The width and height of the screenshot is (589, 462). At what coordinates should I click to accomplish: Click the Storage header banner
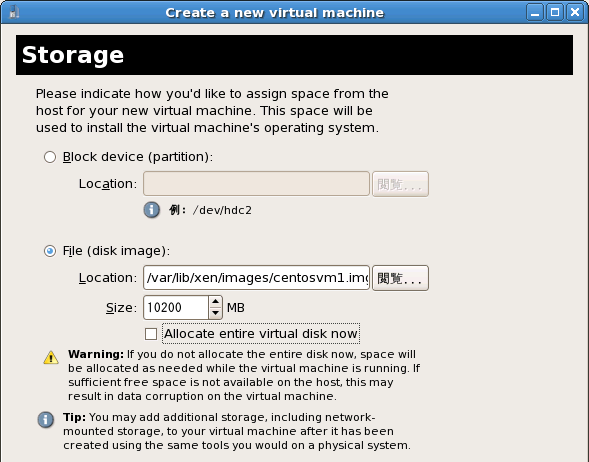pyautogui.click(x=294, y=55)
